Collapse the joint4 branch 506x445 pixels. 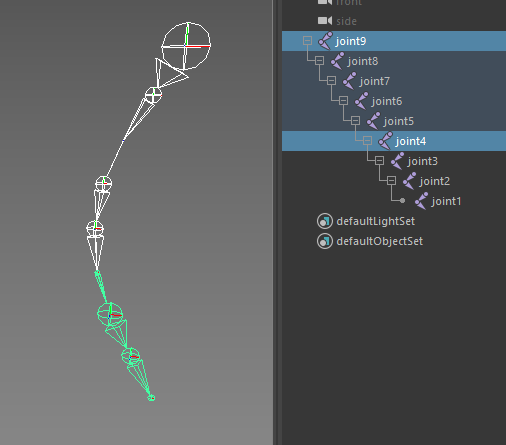pos(367,141)
